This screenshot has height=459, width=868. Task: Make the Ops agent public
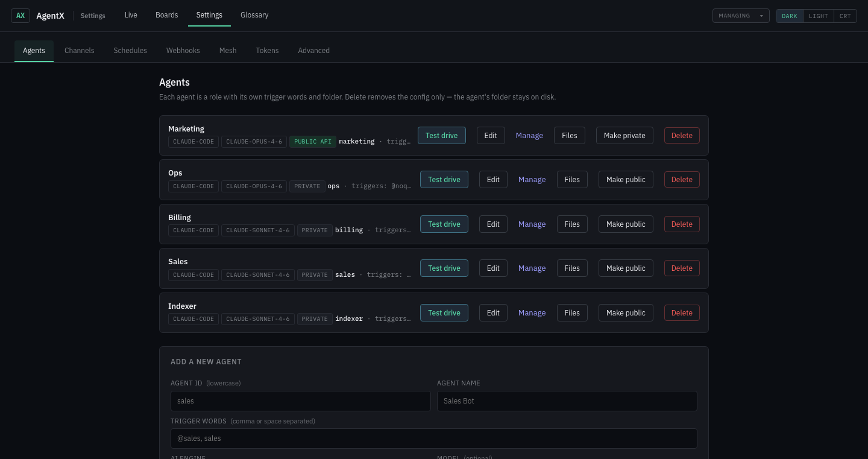pos(626,180)
